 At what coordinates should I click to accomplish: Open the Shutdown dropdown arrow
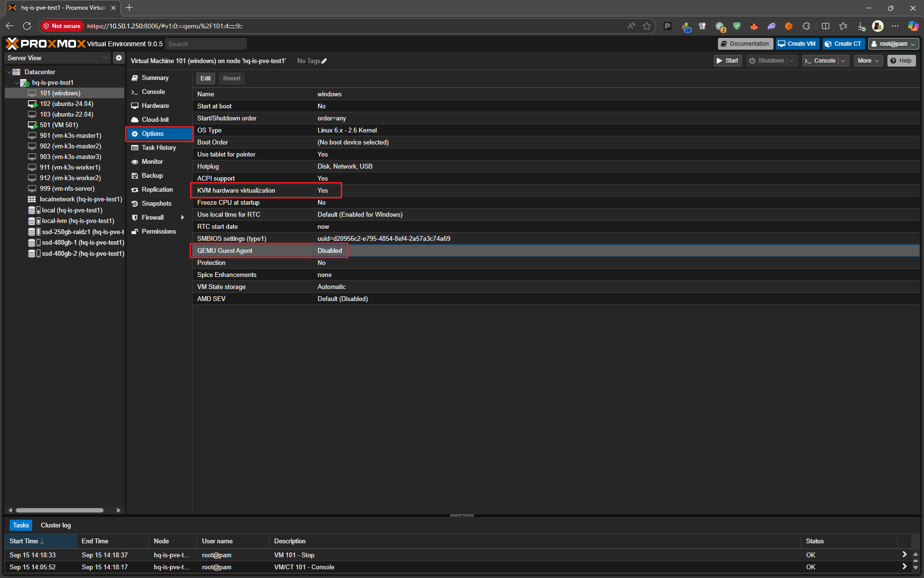pos(792,61)
